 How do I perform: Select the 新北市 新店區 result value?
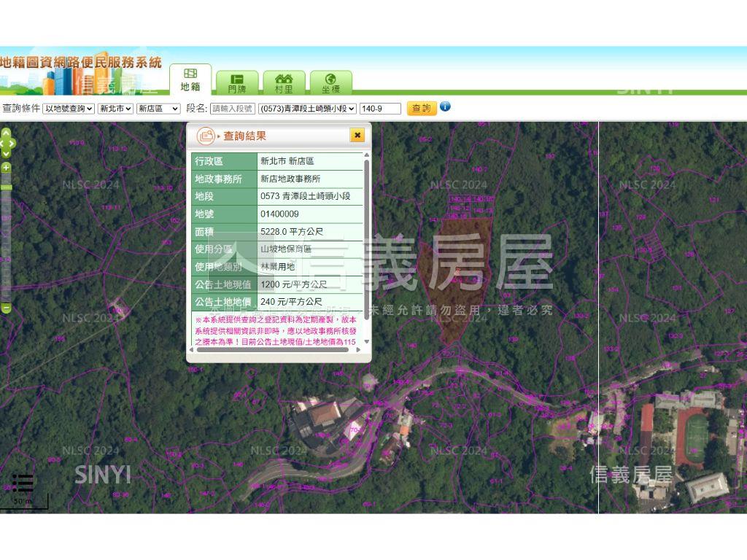pyautogui.click(x=287, y=161)
